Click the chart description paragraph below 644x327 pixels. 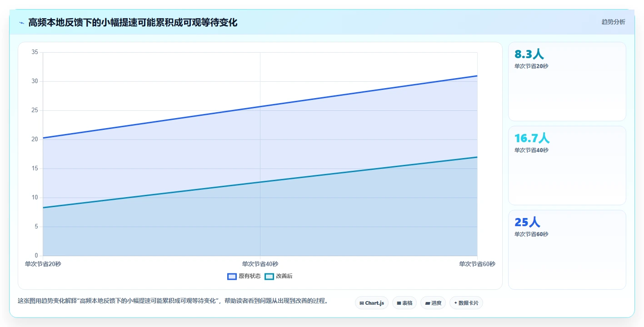click(x=173, y=301)
